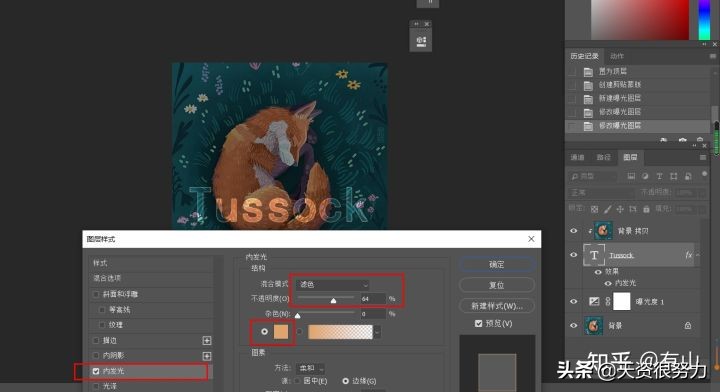Uncheck the 内发光 checkbox
Screen dimensions: 720x392
(96, 371)
